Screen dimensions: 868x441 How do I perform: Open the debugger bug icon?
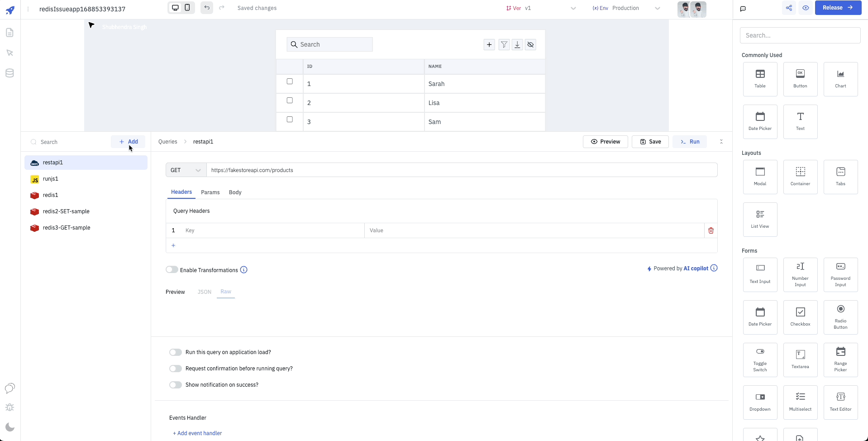pyautogui.click(x=10, y=407)
